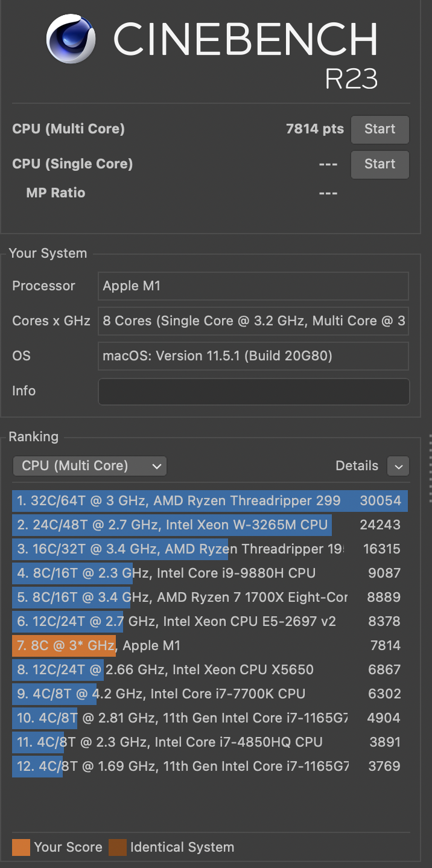Select the 16C/32T Threadripper ranking row

[210, 549]
